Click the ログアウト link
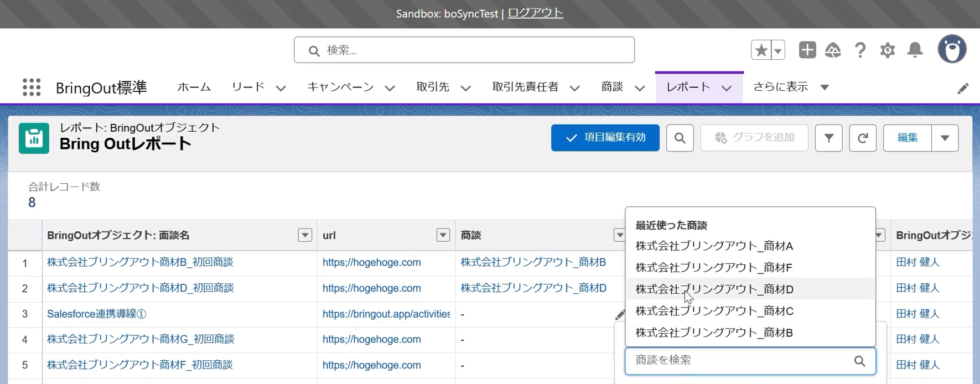 [x=536, y=13]
